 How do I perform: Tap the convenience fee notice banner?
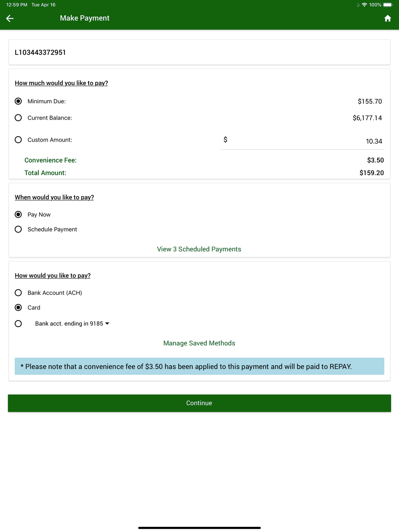199,366
